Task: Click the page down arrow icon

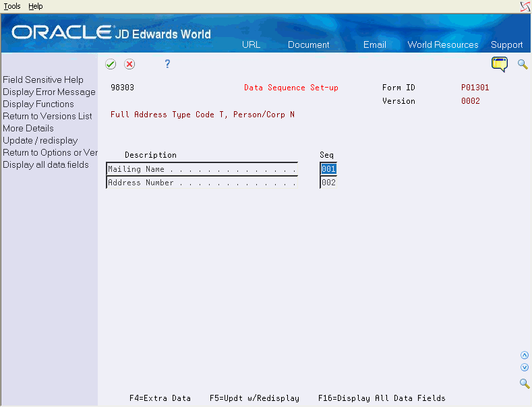Action: click(525, 367)
